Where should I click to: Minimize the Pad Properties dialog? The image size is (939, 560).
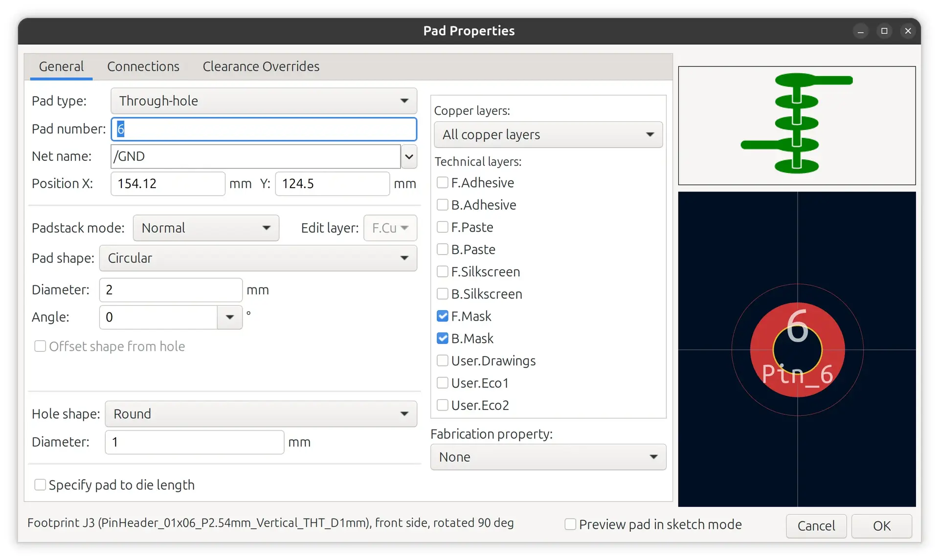[860, 31]
